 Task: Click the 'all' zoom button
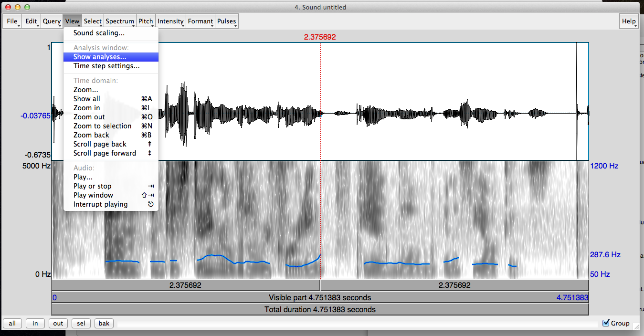pos(12,324)
